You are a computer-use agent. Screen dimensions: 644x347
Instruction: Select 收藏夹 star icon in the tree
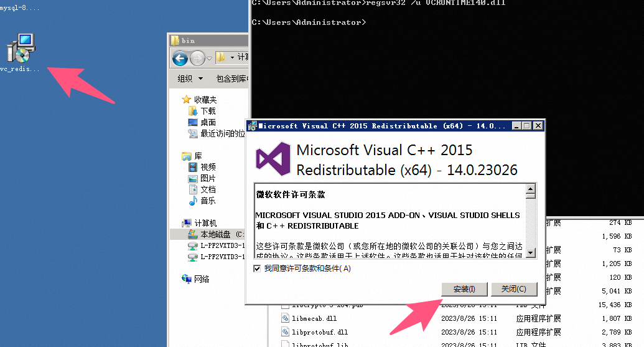pyautogui.click(x=187, y=100)
